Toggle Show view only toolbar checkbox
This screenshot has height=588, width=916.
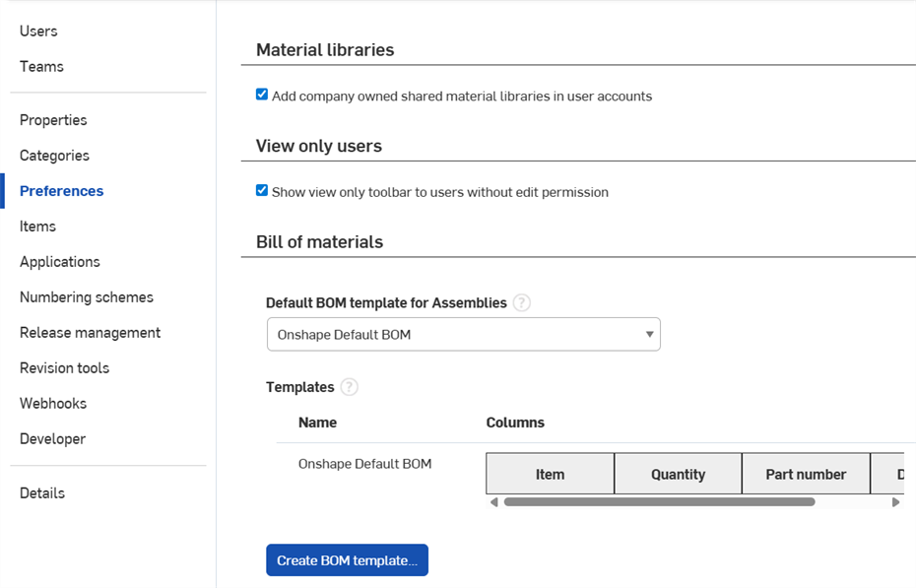(x=262, y=191)
